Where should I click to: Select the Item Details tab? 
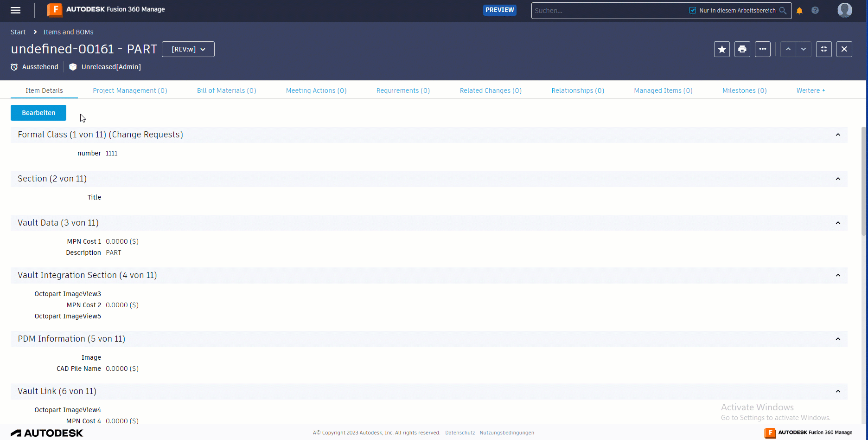(45, 91)
